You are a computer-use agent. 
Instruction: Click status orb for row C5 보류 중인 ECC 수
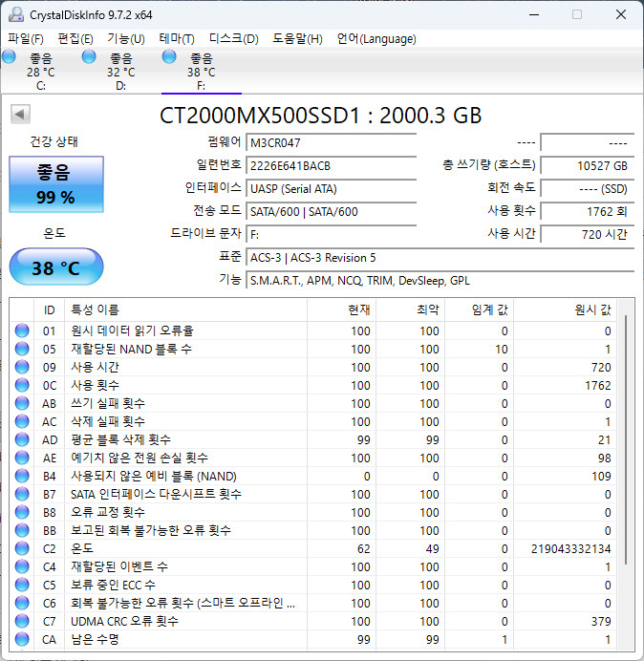pyautogui.click(x=22, y=585)
